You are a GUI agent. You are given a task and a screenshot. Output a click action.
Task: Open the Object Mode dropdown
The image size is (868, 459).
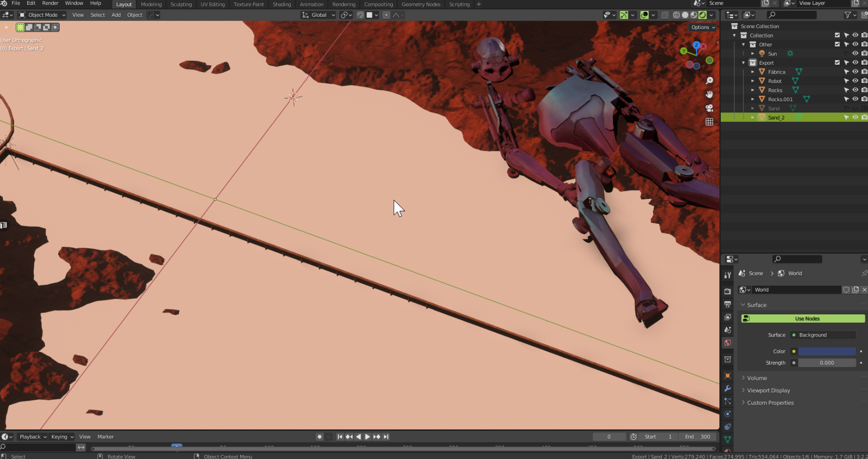click(x=42, y=15)
